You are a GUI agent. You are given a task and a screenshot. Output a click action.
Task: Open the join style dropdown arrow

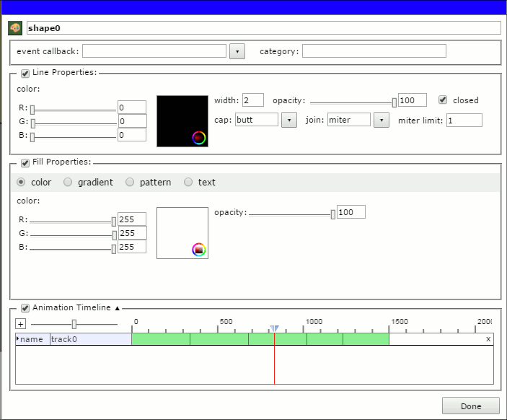click(x=382, y=120)
